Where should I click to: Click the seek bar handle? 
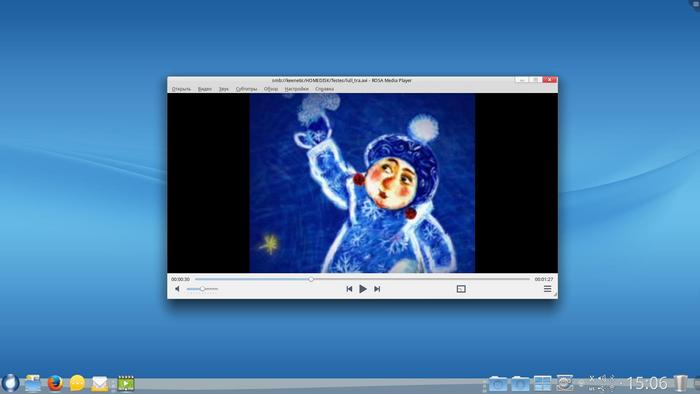[311, 279]
